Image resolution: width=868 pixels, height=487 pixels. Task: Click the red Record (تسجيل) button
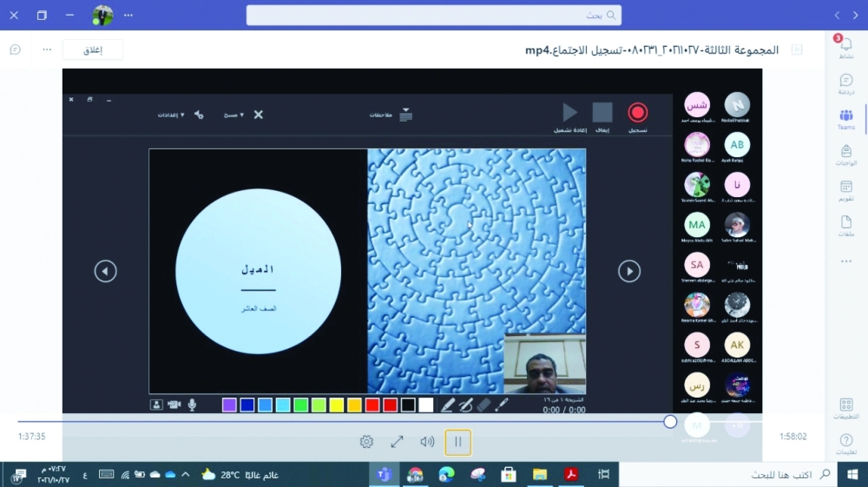coord(638,113)
